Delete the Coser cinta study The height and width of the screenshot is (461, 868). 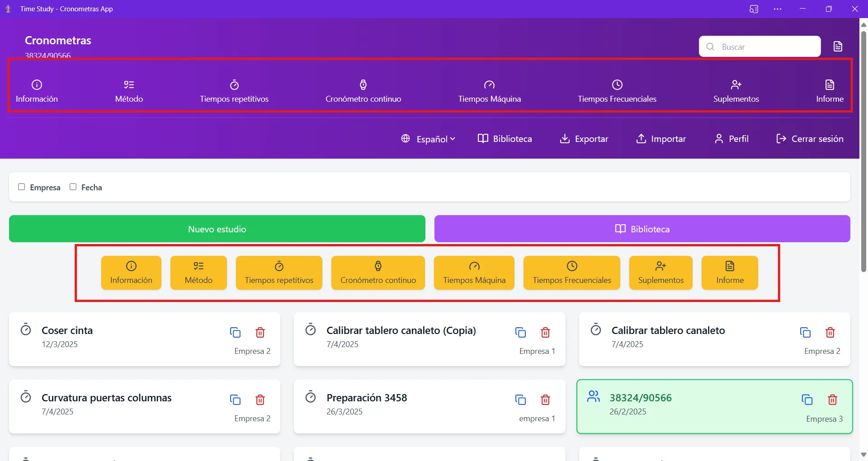(260, 333)
